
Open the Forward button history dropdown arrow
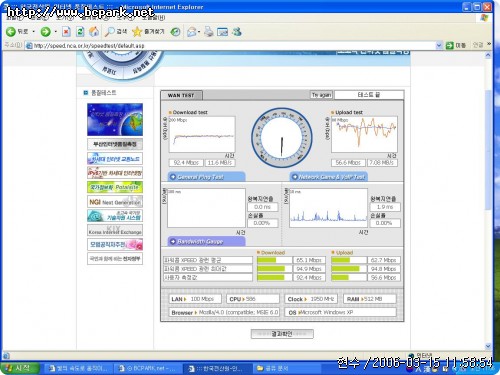click(x=56, y=32)
